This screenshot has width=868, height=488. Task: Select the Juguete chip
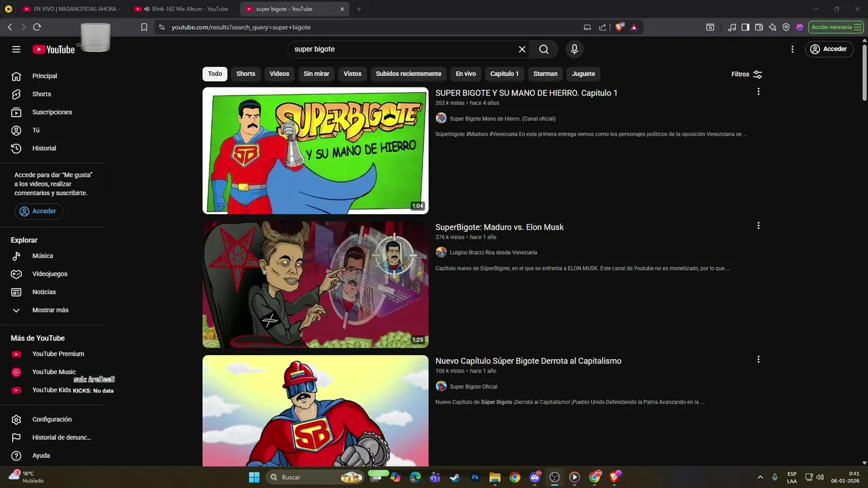pyautogui.click(x=583, y=74)
